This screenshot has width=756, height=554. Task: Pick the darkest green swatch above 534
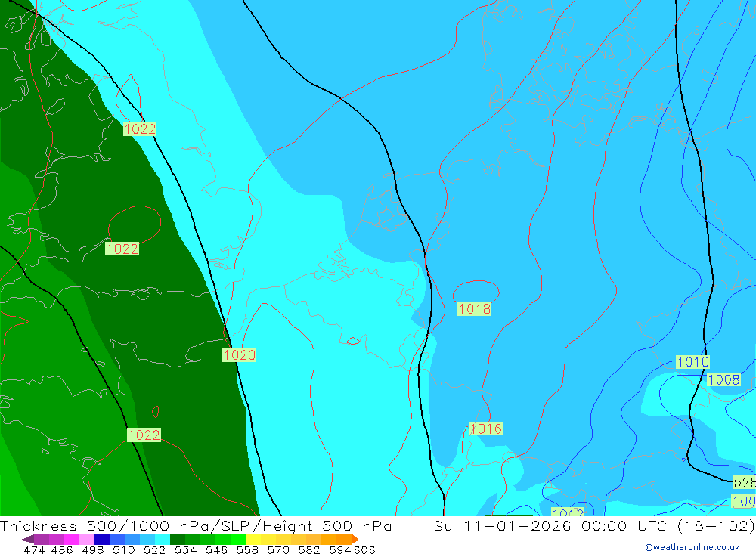(178, 539)
